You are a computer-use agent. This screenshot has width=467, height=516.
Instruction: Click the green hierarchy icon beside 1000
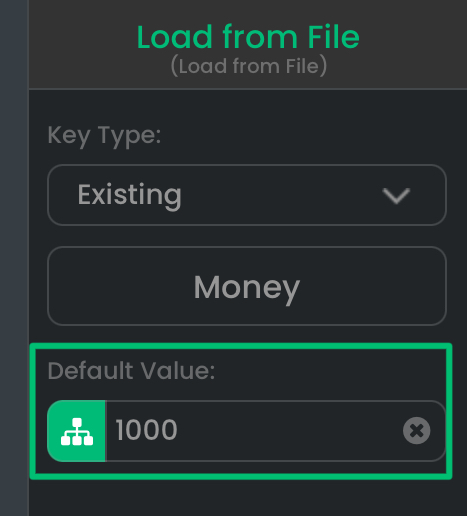(76, 431)
